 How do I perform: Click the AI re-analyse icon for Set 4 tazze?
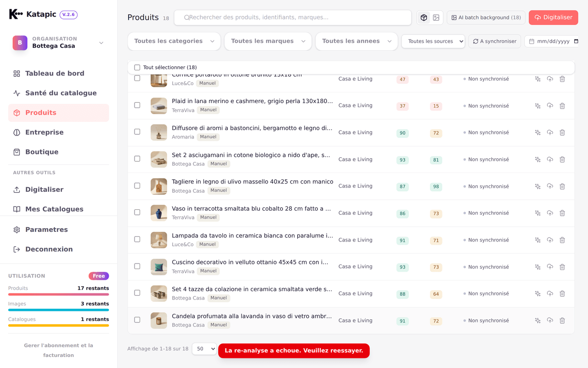(x=537, y=293)
